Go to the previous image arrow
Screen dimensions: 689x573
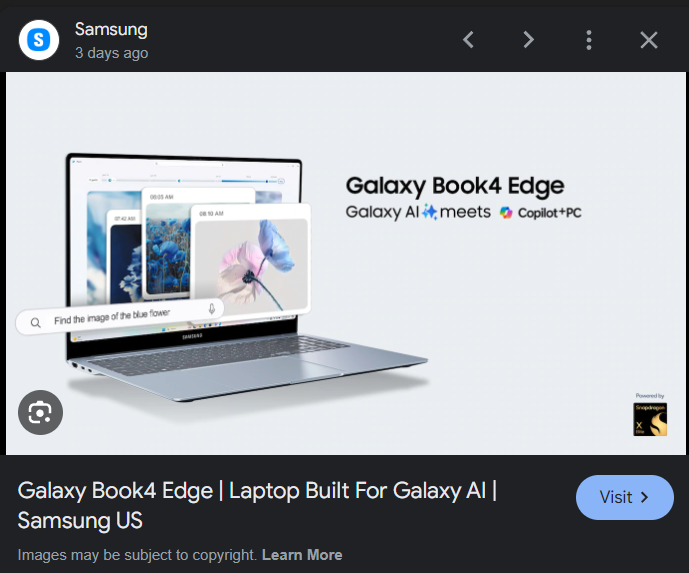[x=468, y=40]
